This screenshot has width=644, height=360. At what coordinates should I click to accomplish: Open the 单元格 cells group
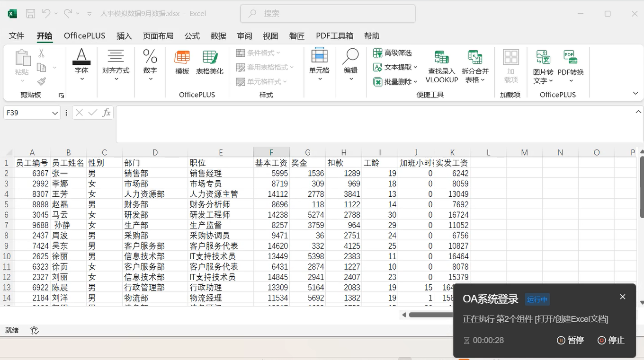[x=319, y=65]
